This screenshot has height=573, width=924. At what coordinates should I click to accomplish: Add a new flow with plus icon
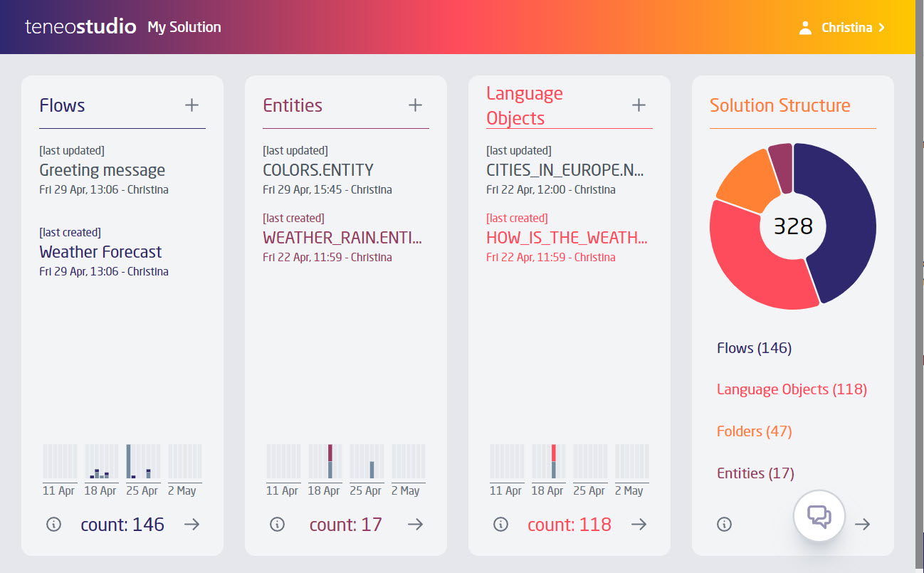[191, 105]
